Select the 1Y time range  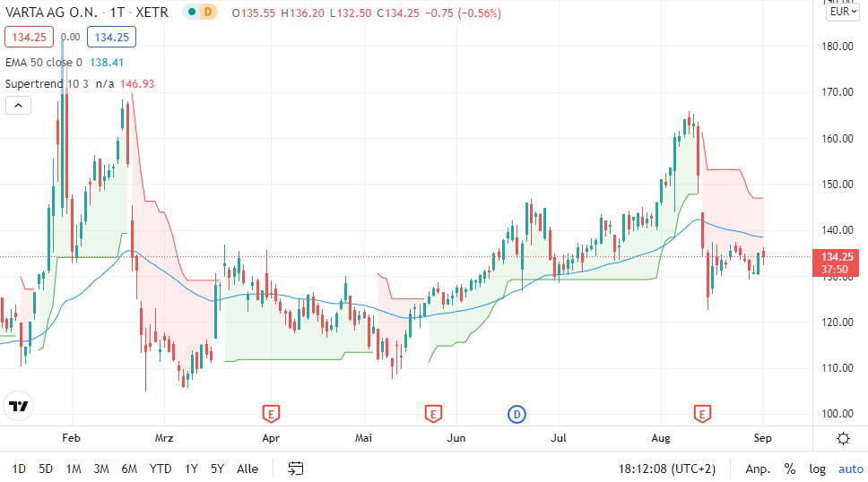coord(191,469)
